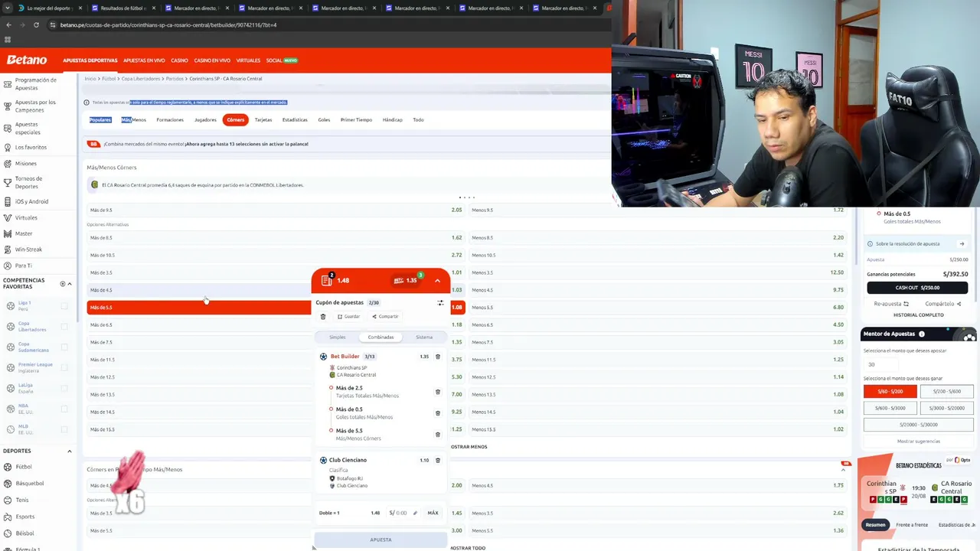Click the Betano logo
980x551 pixels.
tap(27, 60)
